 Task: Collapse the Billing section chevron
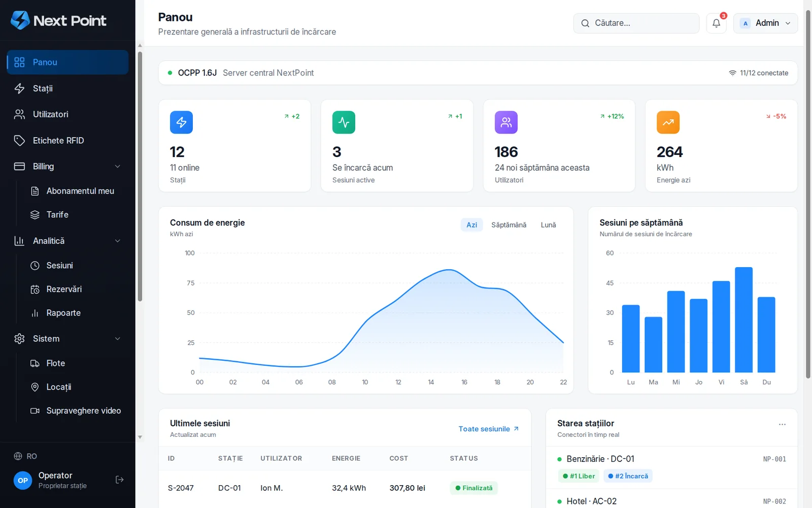pyautogui.click(x=118, y=167)
